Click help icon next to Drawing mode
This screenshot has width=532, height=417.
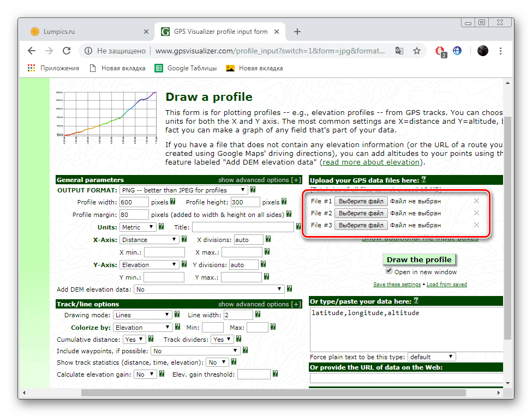coord(177,315)
